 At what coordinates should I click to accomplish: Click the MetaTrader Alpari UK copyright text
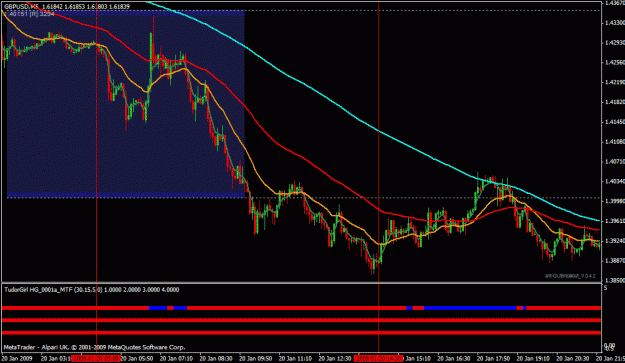(x=94, y=347)
